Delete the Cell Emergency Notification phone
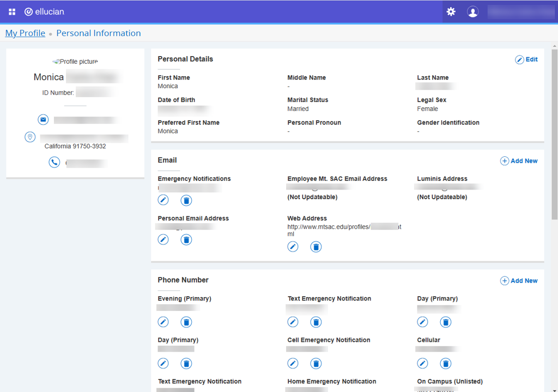 coord(316,363)
